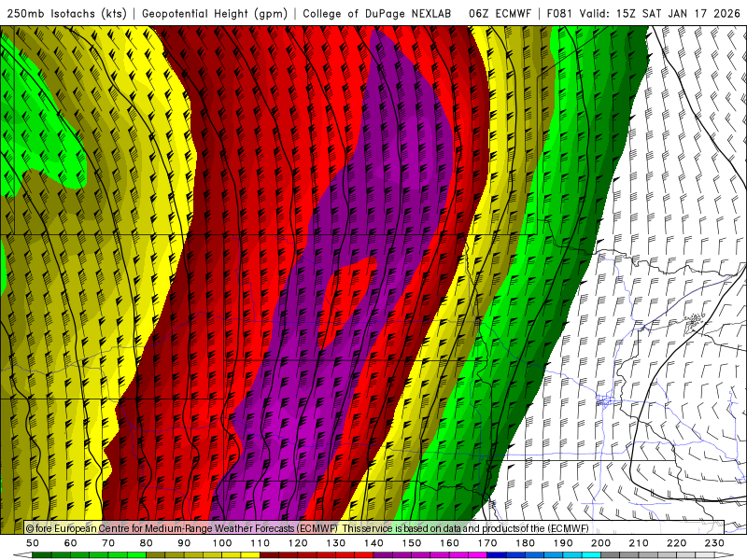Click the legend value 70
The height and width of the screenshot is (560, 747).
108,543
